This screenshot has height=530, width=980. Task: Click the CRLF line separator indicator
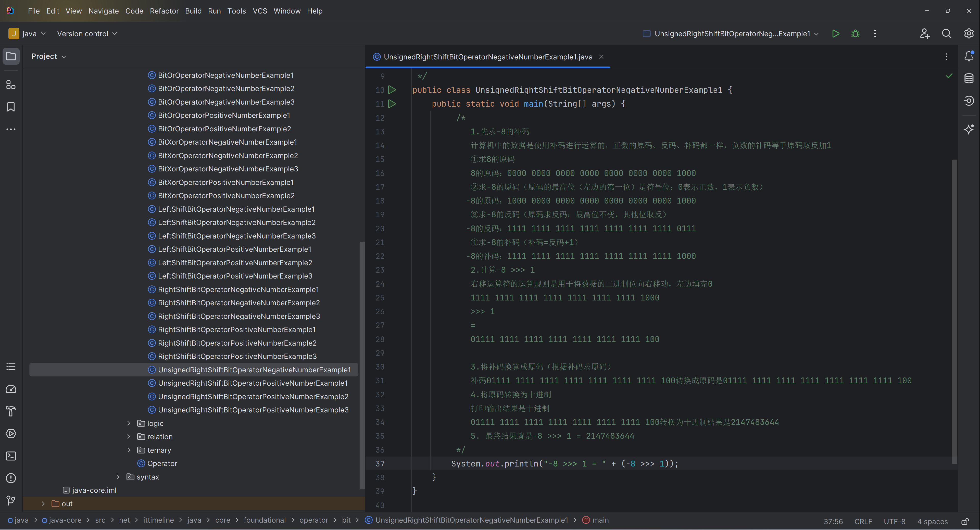pyautogui.click(x=863, y=521)
